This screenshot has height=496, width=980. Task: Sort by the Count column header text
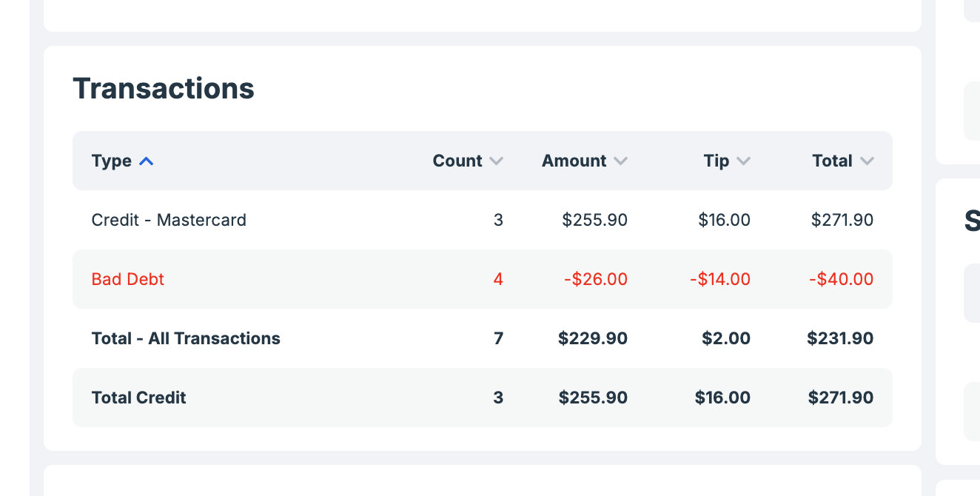pos(457,161)
